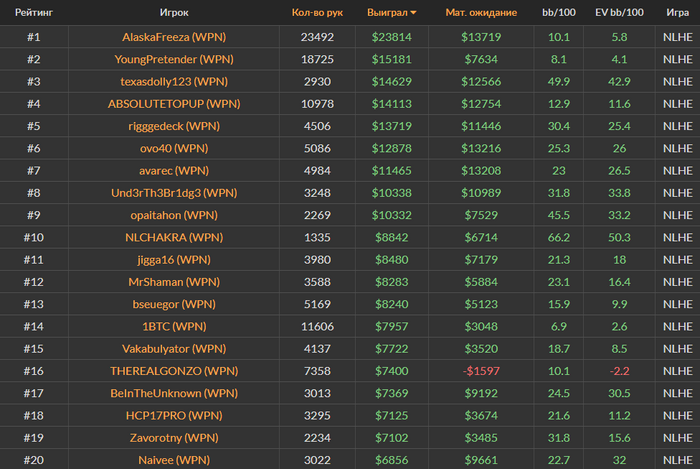
Task: Select hands count 23492
Action: click(317, 37)
